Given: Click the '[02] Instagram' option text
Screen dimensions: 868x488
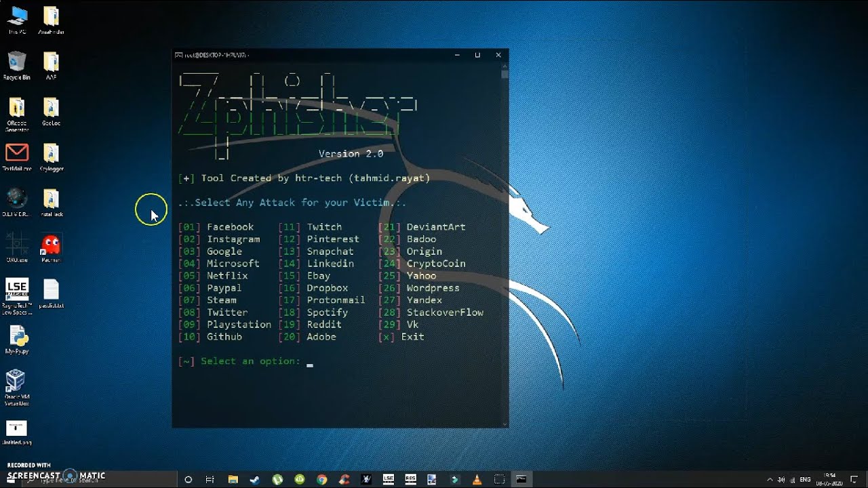Looking at the screenshot, I should tap(219, 239).
